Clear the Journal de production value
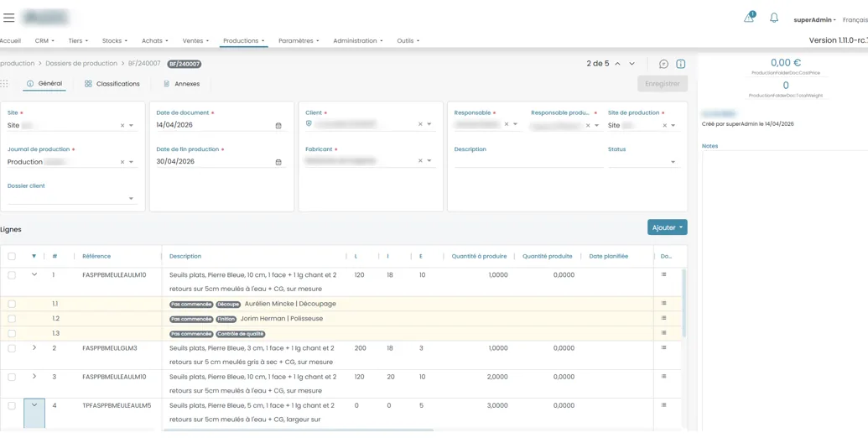868x438 pixels. click(x=122, y=162)
